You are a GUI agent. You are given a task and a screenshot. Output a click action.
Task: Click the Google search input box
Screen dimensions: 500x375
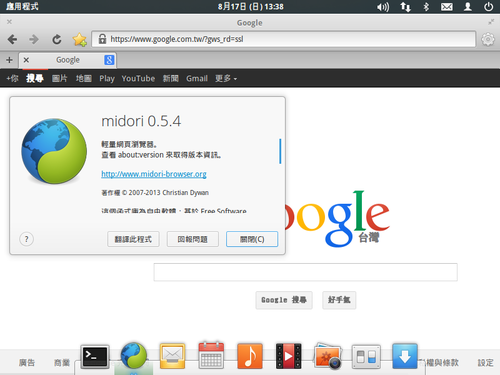pos(305,272)
